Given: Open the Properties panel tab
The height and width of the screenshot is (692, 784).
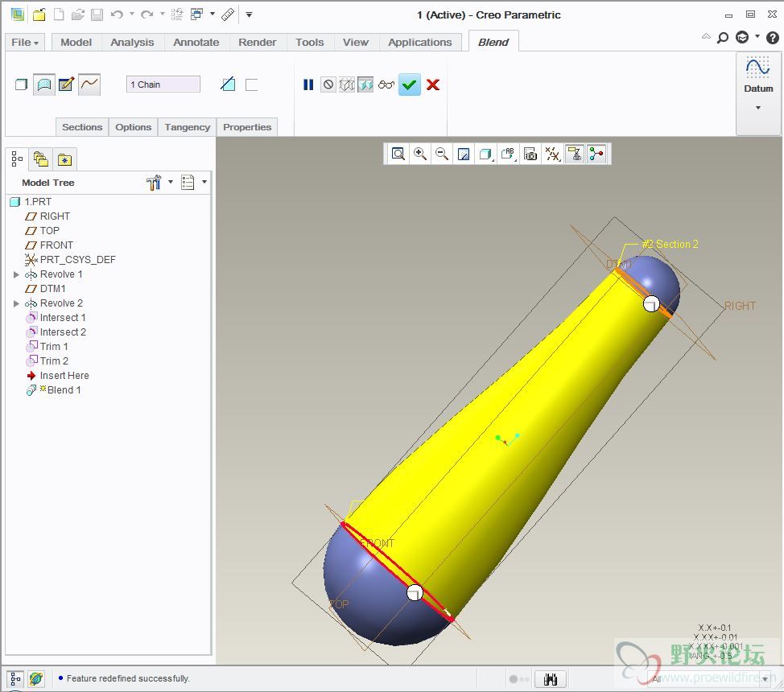Looking at the screenshot, I should pos(247,127).
